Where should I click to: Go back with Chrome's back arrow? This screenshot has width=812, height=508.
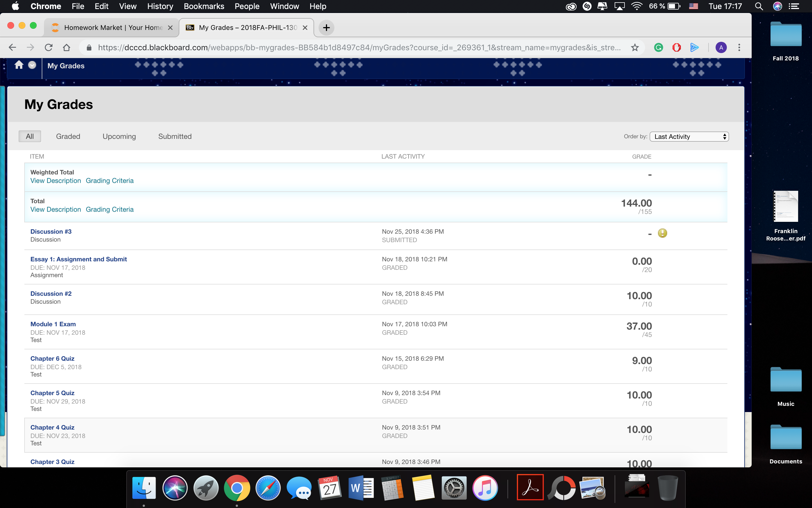point(12,47)
